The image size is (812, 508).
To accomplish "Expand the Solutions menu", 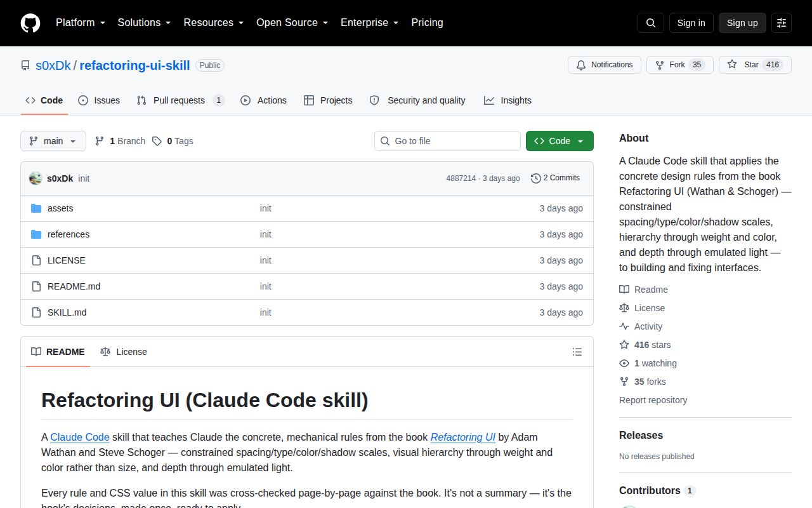I will 144,23.
